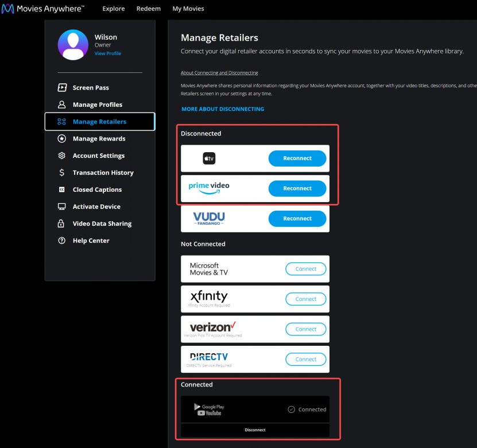
Task: Reconnect the Vudu Fandango account
Action: (297, 218)
